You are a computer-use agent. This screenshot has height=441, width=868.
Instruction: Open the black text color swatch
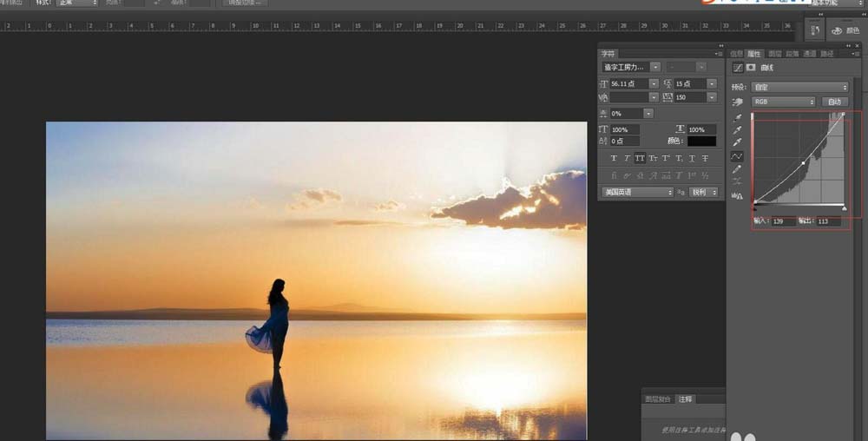[x=702, y=142]
